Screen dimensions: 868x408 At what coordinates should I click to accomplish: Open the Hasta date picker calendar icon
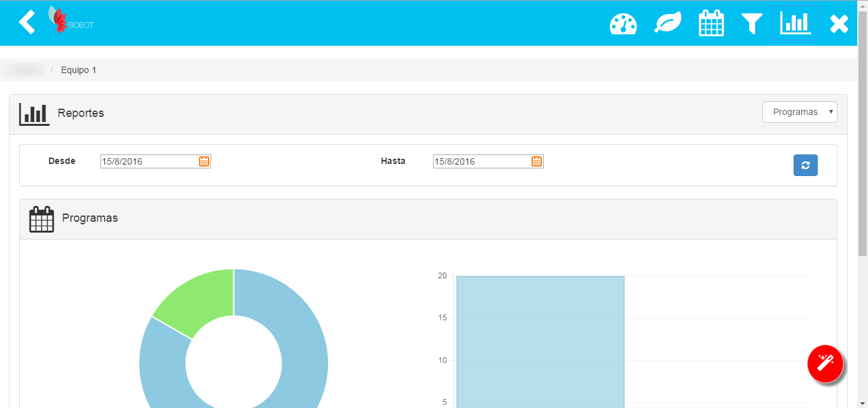pyautogui.click(x=537, y=161)
